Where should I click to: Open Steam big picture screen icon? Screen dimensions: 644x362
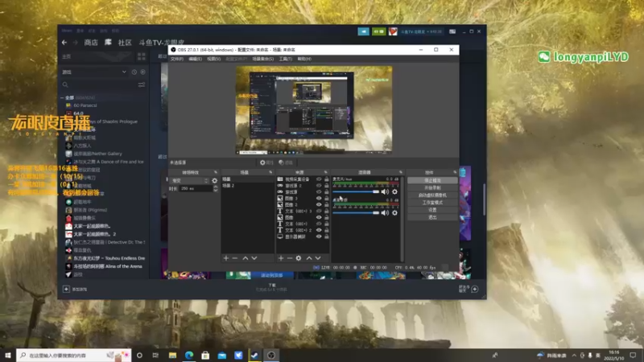[x=452, y=31]
